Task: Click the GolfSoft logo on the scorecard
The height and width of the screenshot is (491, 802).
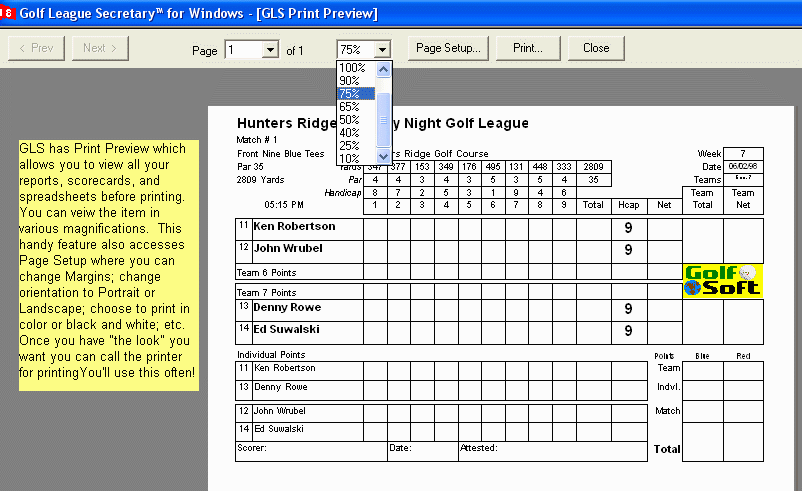Action: tap(722, 280)
